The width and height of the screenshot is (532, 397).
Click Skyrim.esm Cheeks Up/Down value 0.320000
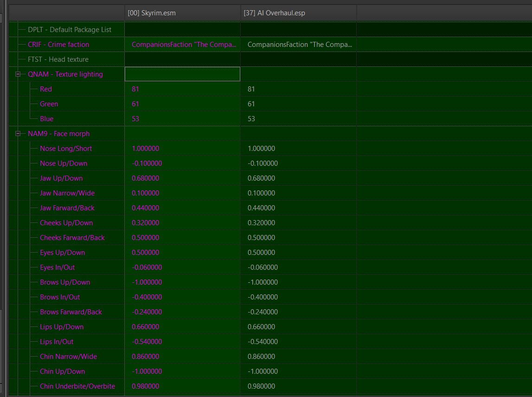(x=145, y=223)
